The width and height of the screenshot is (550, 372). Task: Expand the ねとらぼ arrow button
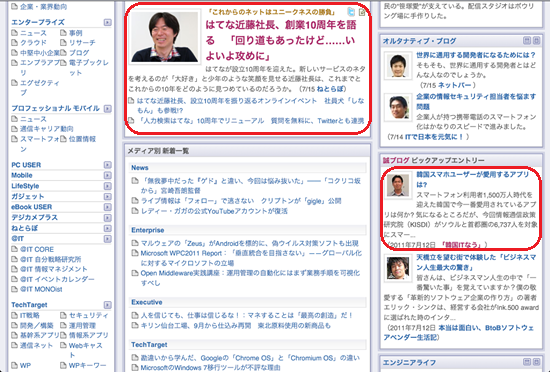[x=107, y=228]
